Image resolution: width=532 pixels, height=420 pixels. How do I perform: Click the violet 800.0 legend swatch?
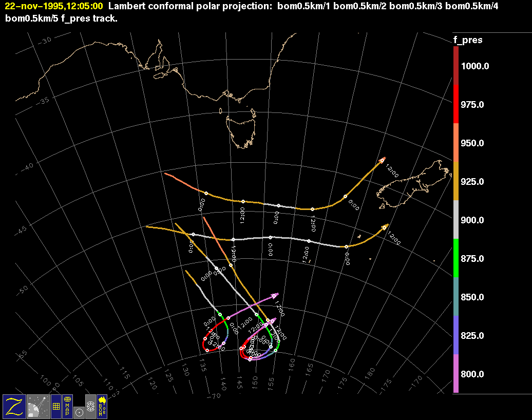tap(456, 374)
